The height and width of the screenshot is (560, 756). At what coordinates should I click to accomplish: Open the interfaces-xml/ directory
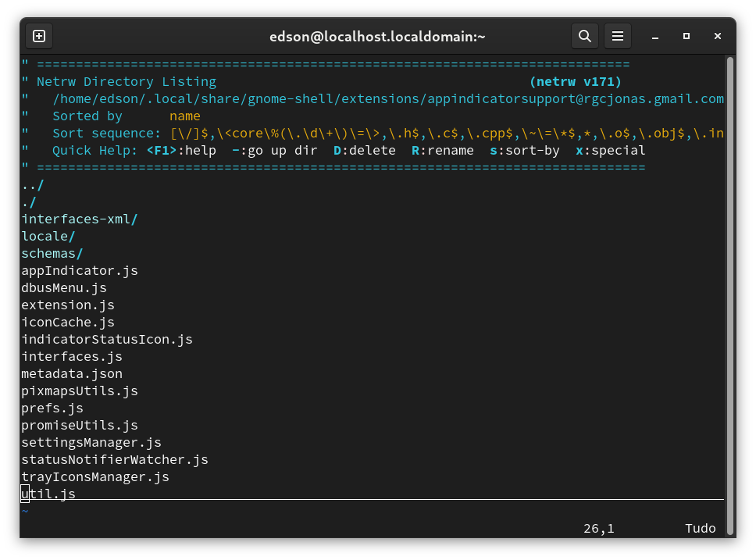[79, 219]
